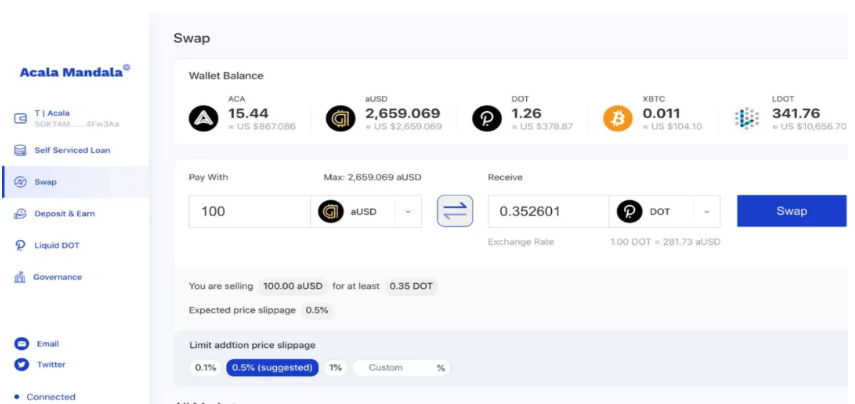This screenshot has height=404, width=855.
Task: Click the ACA balance 15.44
Action: [x=248, y=114]
